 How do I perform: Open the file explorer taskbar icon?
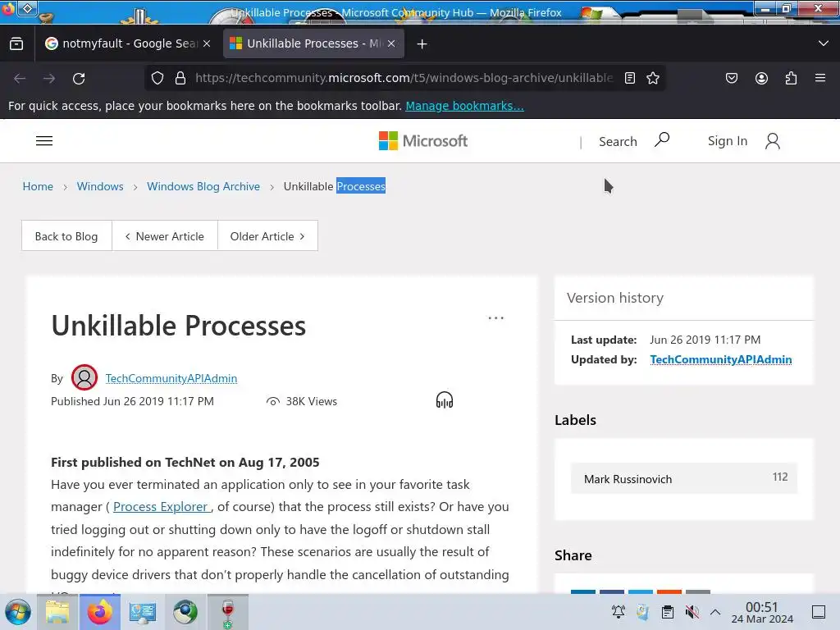click(x=57, y=612)
